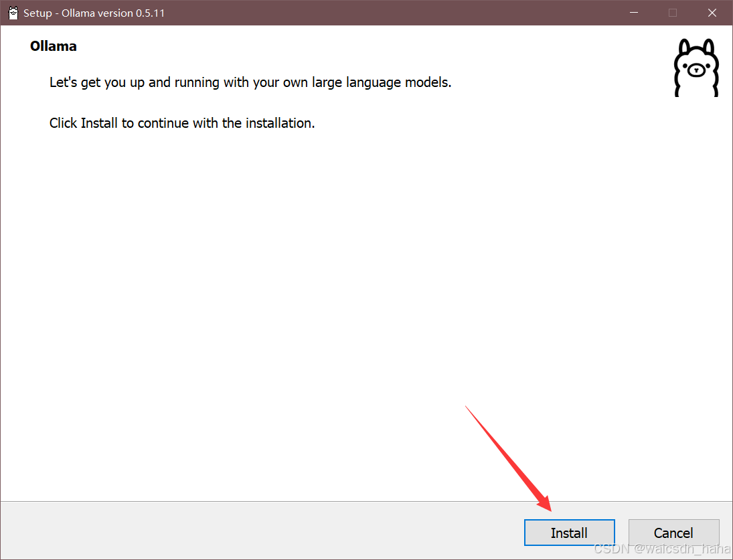Click the Ollama llama logo image
Image resolution: width=733 pixels, height=560 pixels.
point(696,68)
